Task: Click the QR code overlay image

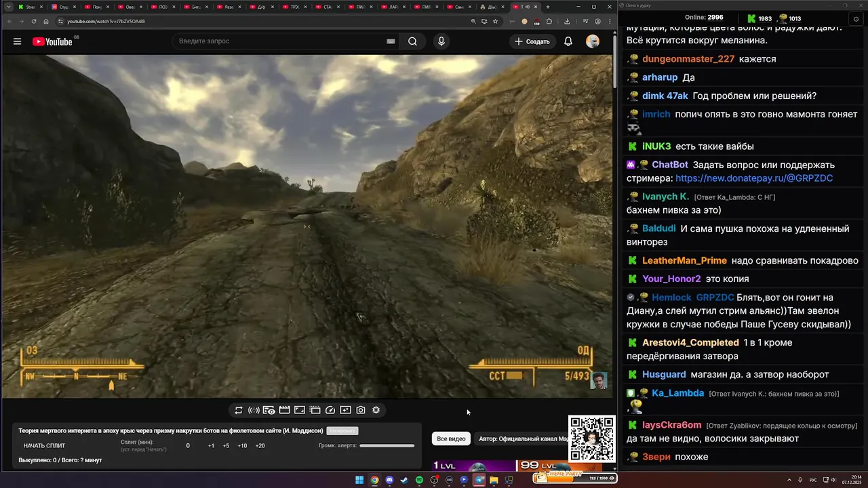Action: pos(592,439)
